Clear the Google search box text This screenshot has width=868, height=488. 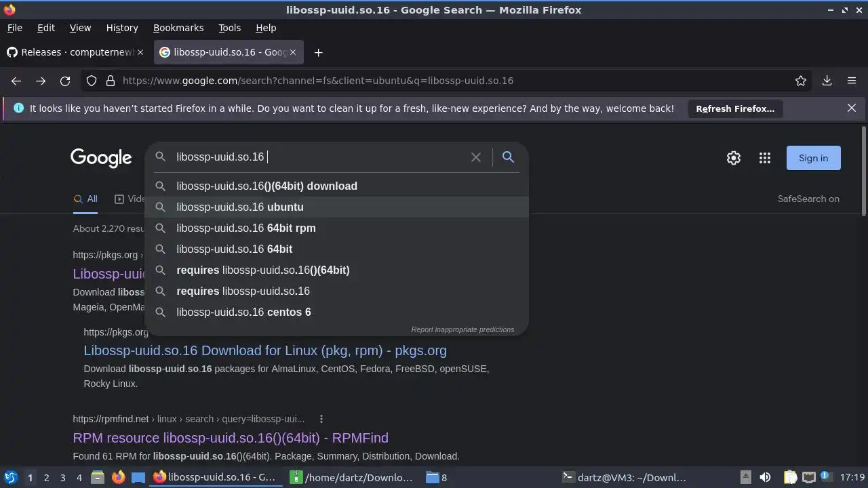coord(476,157)
